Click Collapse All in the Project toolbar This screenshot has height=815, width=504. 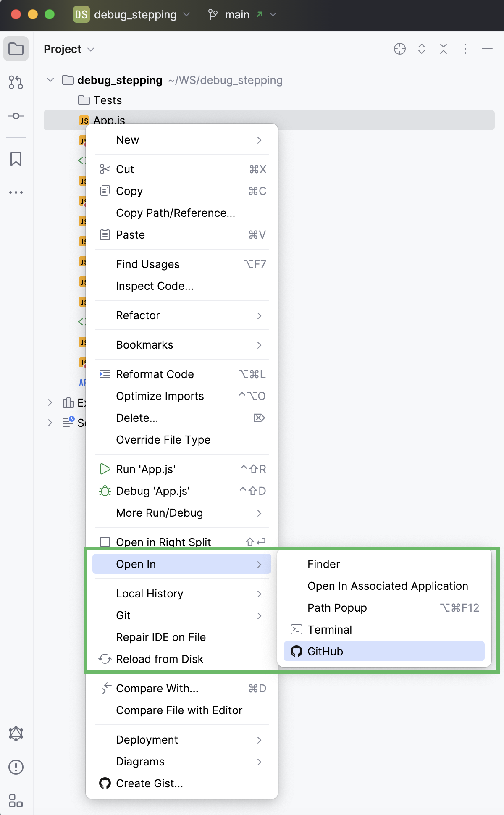443,49
